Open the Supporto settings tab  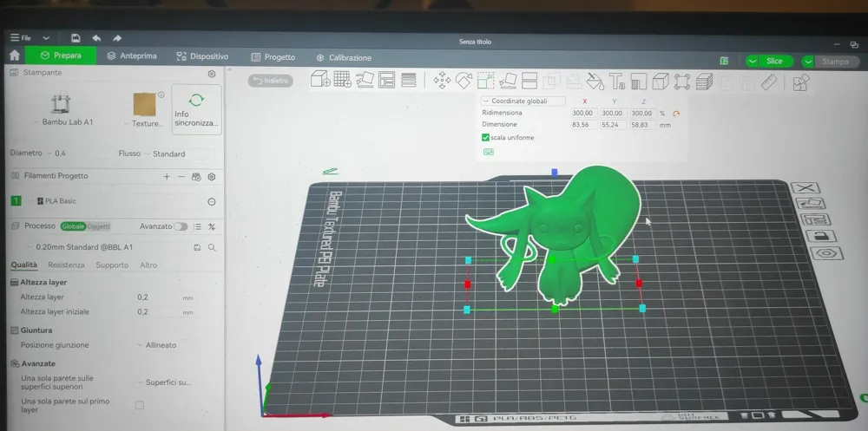pos(112,265)
